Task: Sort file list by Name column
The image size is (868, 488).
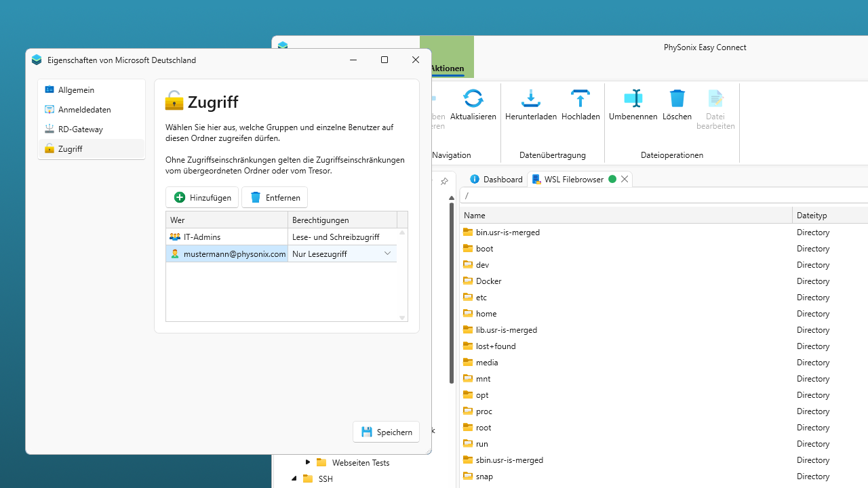Action: [624, 215]
